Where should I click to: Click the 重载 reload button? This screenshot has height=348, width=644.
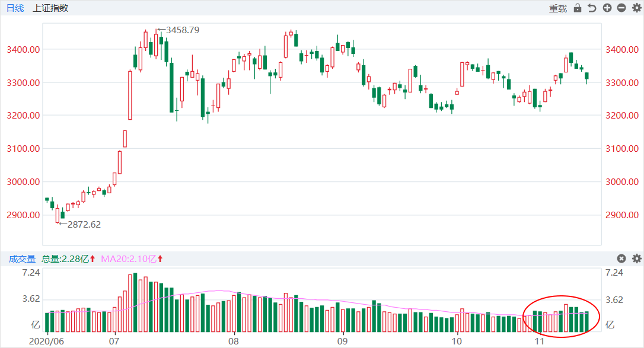click(x=557, y=8)
